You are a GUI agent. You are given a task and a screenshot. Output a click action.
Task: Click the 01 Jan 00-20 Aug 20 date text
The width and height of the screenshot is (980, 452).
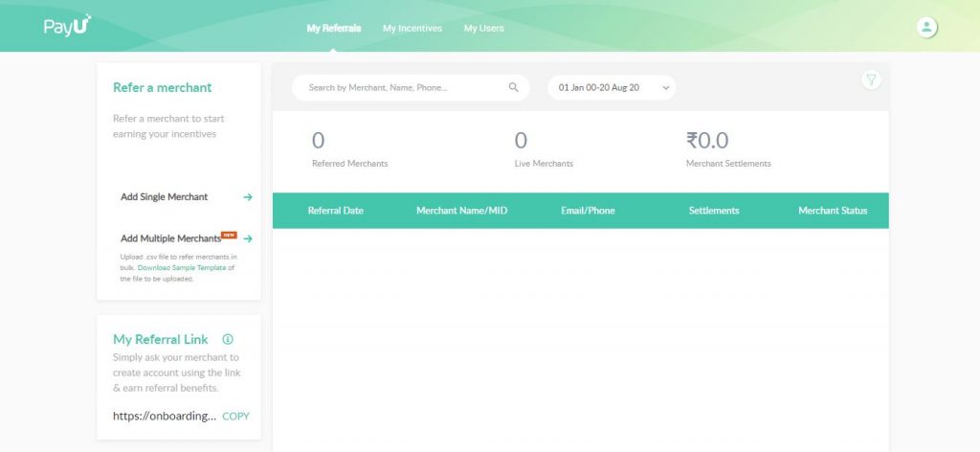tap(599, 87)
